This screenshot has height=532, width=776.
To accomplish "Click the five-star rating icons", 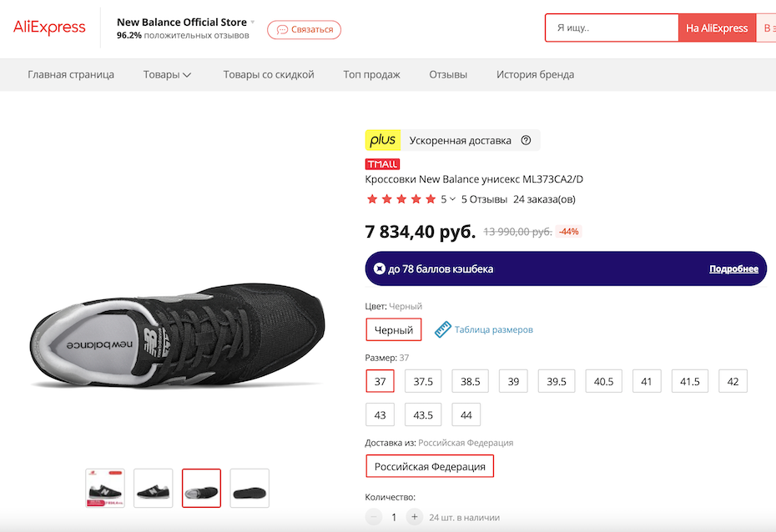I will pyautogui.click(x=401, y=199).
